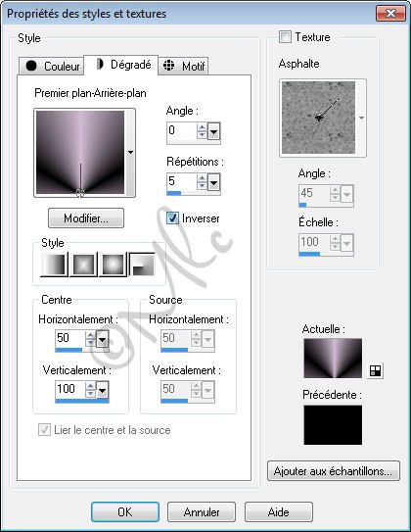
Task: Click the transparent material toggle icon beside Actuelle
Action: coord(375,370)
